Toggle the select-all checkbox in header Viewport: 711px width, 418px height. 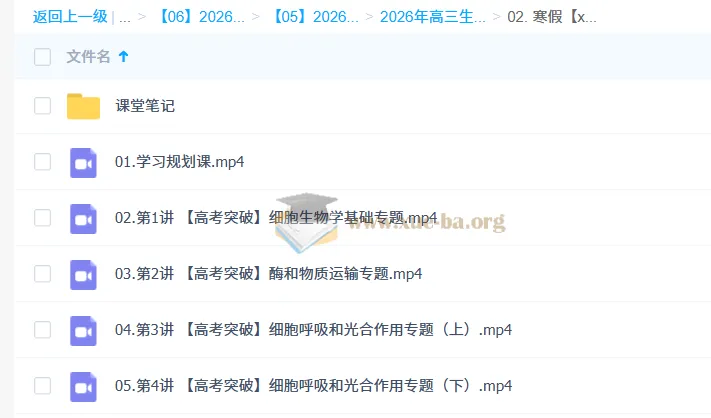click(42, 57)
